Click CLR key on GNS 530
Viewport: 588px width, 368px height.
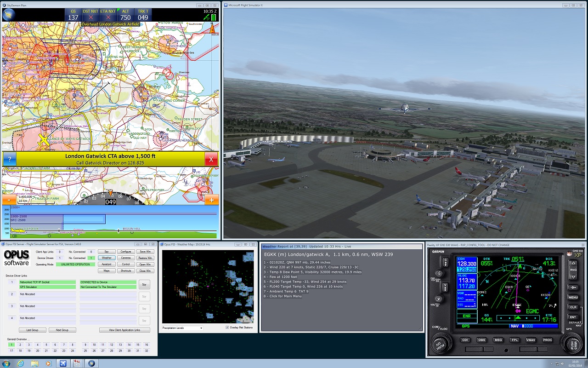coord(573,307)
